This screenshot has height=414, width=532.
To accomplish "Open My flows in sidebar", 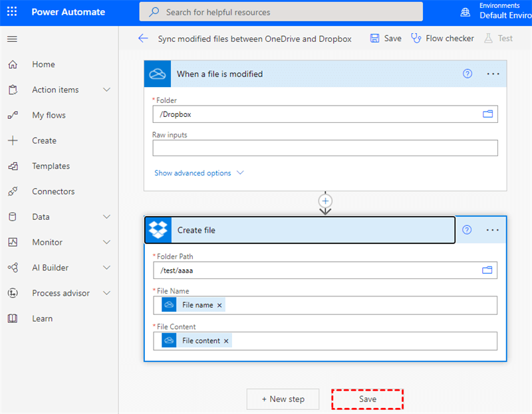I will click(49, 115).
